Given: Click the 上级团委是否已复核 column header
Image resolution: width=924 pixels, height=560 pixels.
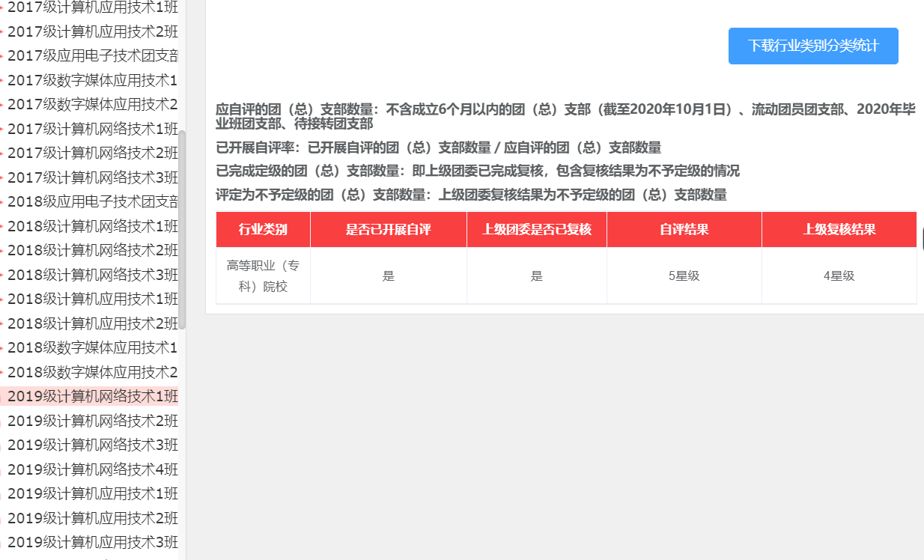Looking at the screenshot, I should coord(537,229).
